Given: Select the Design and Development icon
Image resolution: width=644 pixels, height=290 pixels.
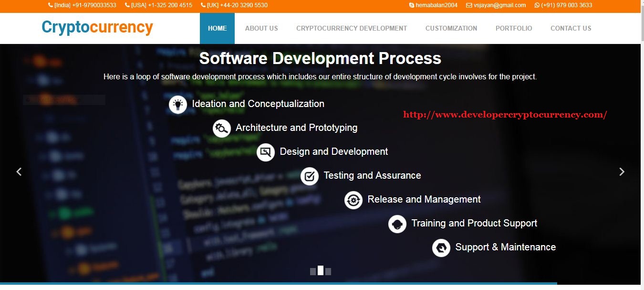Looking at the screenshot, I should (266, 152).
